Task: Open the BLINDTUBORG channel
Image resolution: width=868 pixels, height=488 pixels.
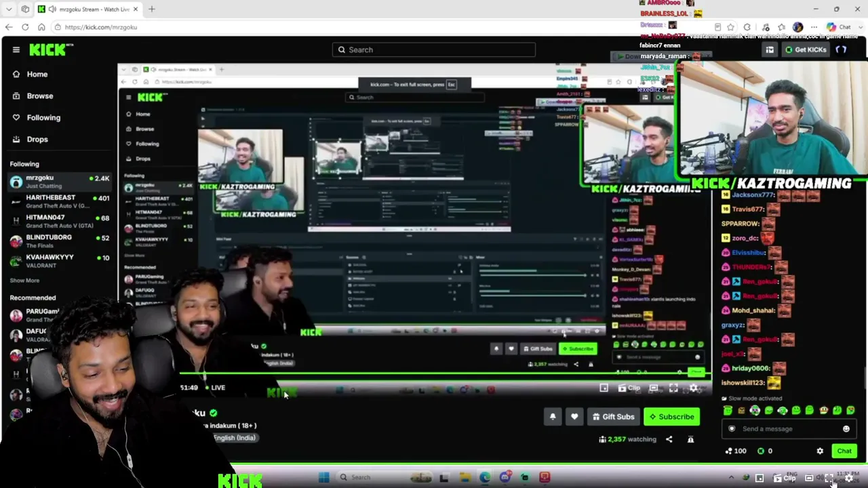Action: (59, 241)
